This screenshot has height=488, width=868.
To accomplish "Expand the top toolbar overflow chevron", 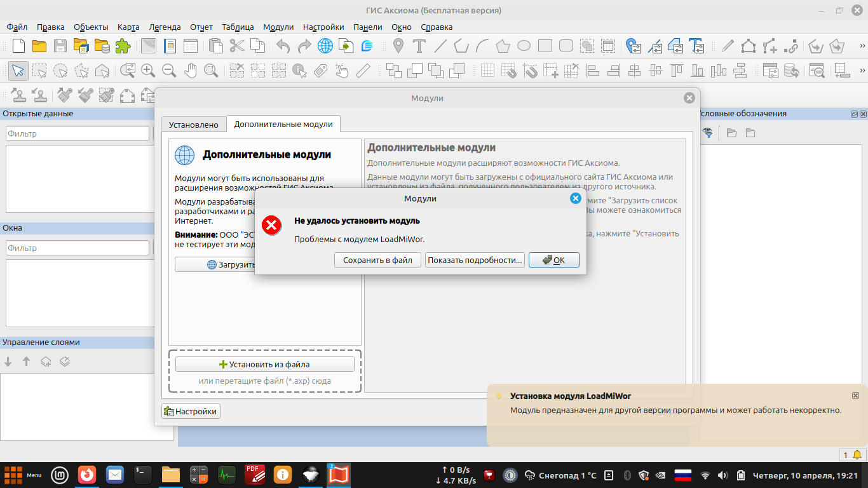I will click(862, 46).
